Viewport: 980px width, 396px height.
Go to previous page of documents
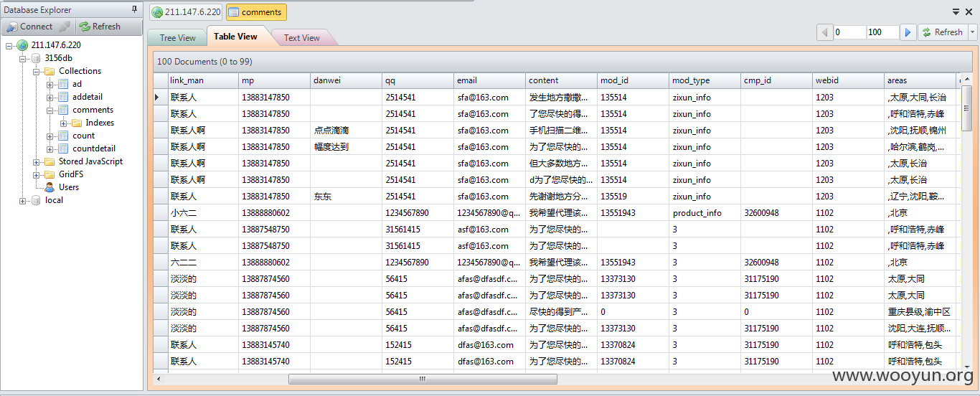824,32
